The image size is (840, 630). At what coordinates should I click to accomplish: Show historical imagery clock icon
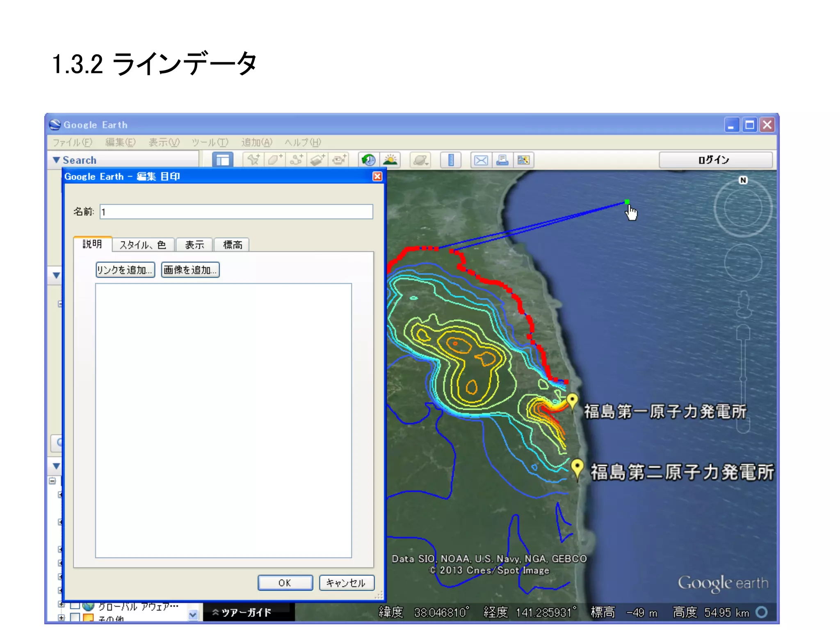click(x=368, y=160)
